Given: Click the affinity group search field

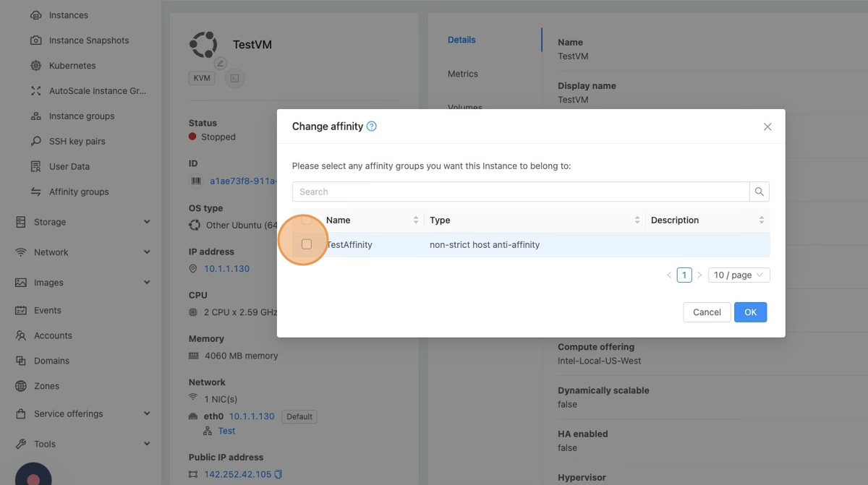Looking at the screenshot, I should (521, 192).
